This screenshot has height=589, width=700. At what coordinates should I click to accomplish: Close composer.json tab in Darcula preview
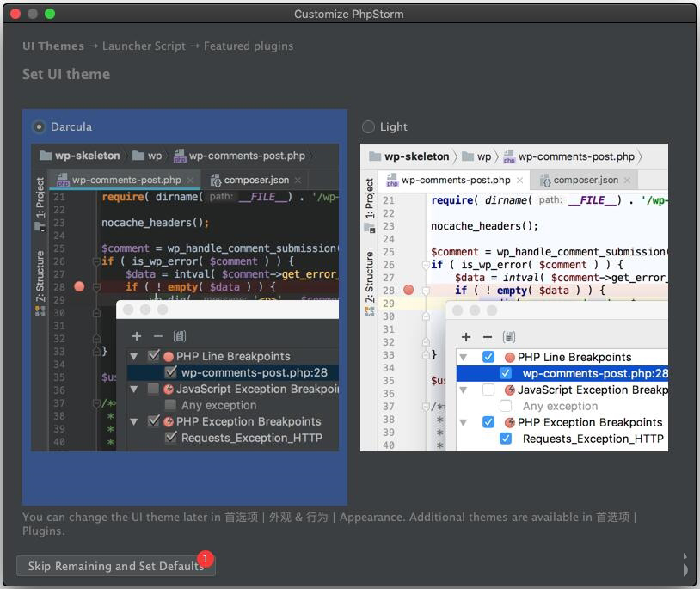[x=298, y=181]
